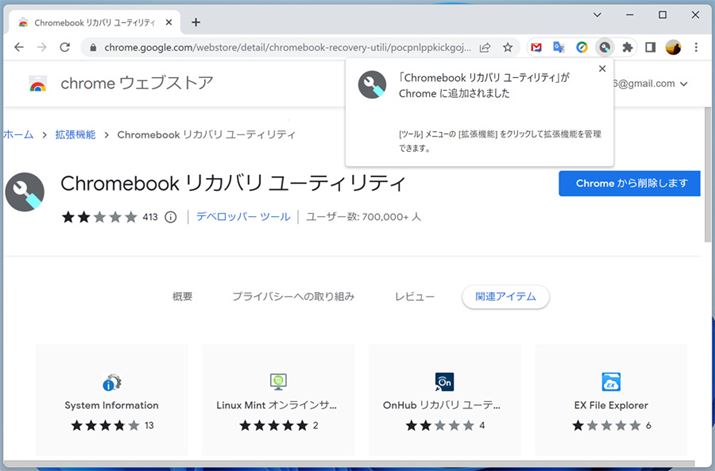Open the デベロッパー ツール category link

(x=244, y=217)
